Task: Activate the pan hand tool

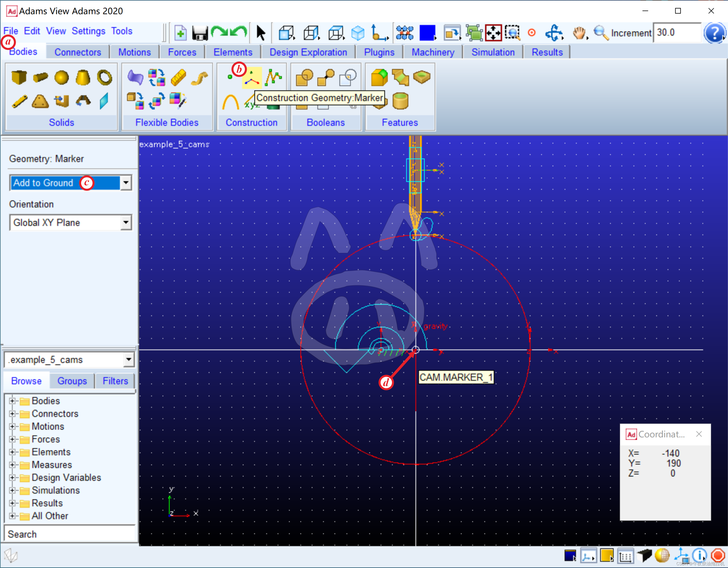Action: coord(579,33)
